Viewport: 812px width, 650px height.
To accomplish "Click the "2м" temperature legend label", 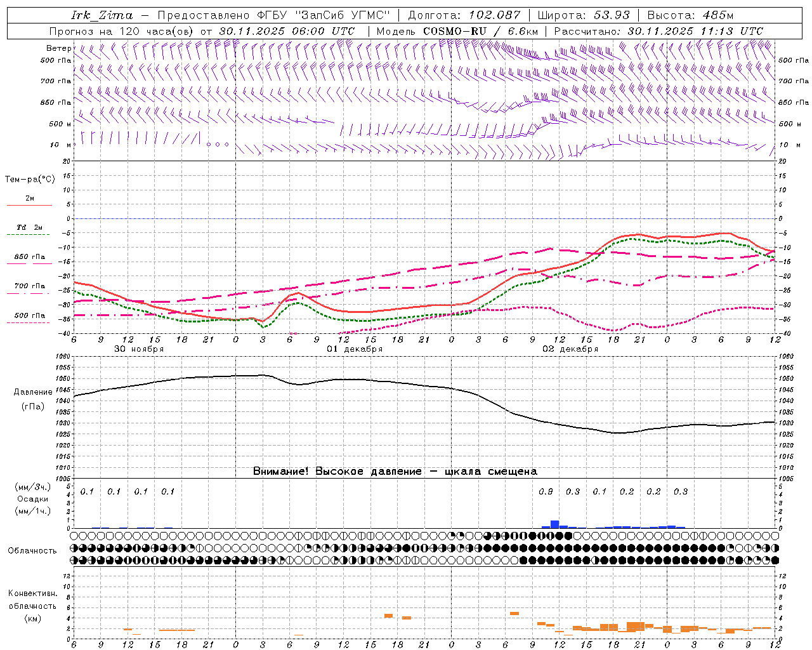I will click(x=30, y=198).
